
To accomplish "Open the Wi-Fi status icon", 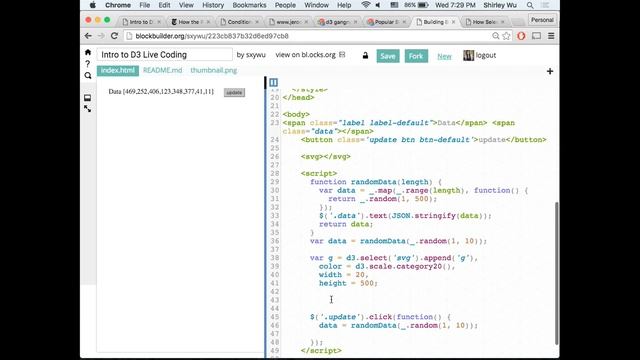I will click(x=366, y=5).
